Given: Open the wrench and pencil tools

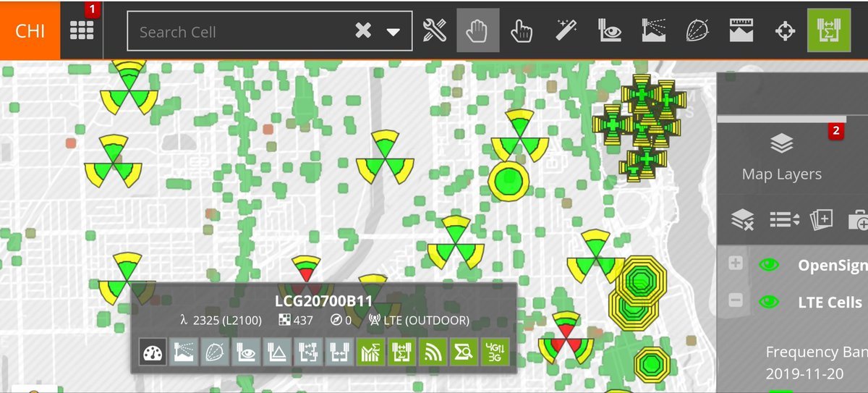Looking at the screenshot, I should [x=434, y=31].
